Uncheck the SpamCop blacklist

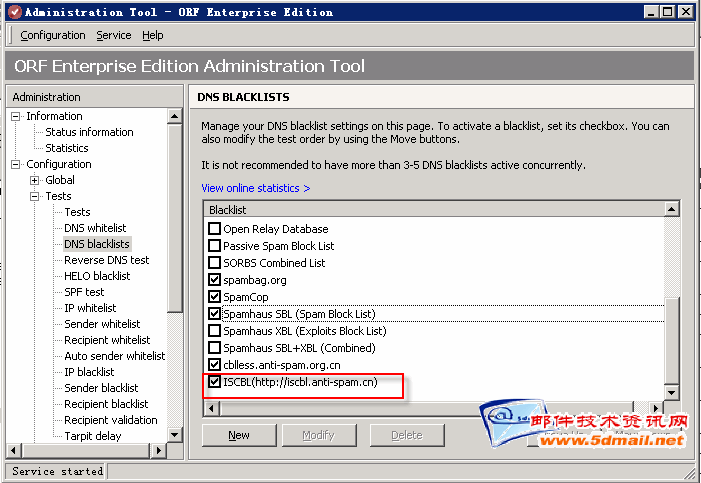coord(214,297)
